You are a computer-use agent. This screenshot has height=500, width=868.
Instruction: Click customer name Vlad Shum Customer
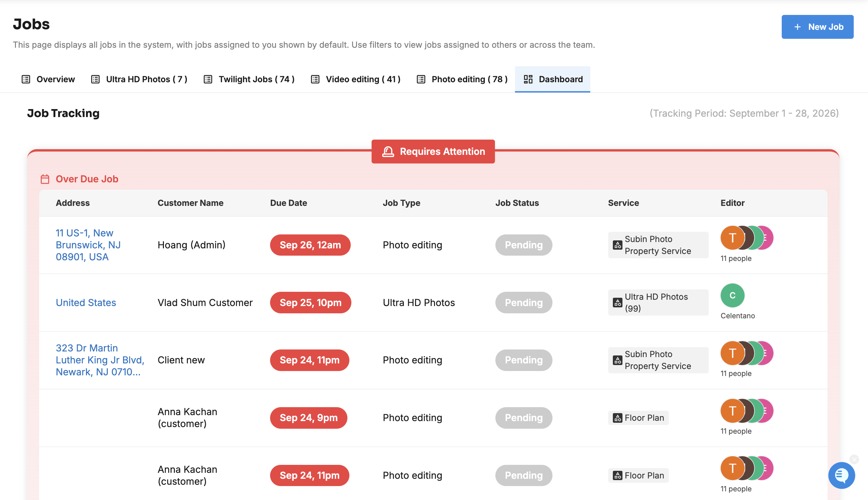[x=205, y=302]
